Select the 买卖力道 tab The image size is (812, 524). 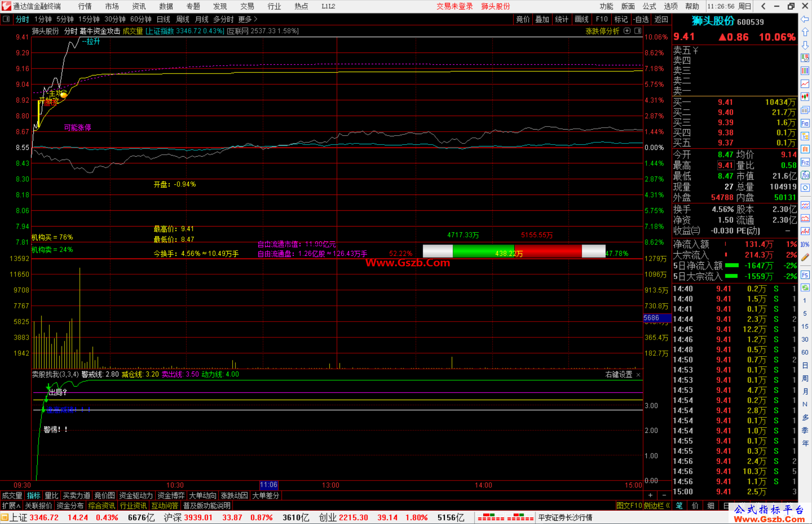(x=76, y=495)
